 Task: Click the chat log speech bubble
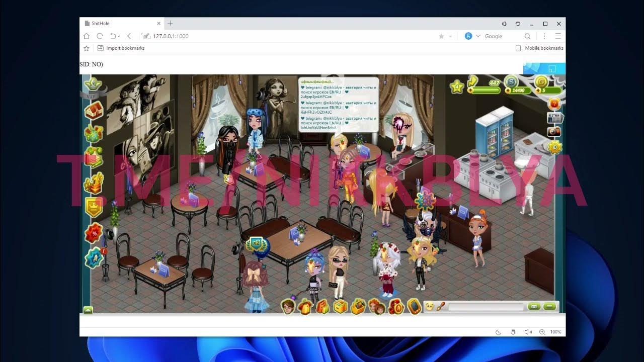click(338, 105)
